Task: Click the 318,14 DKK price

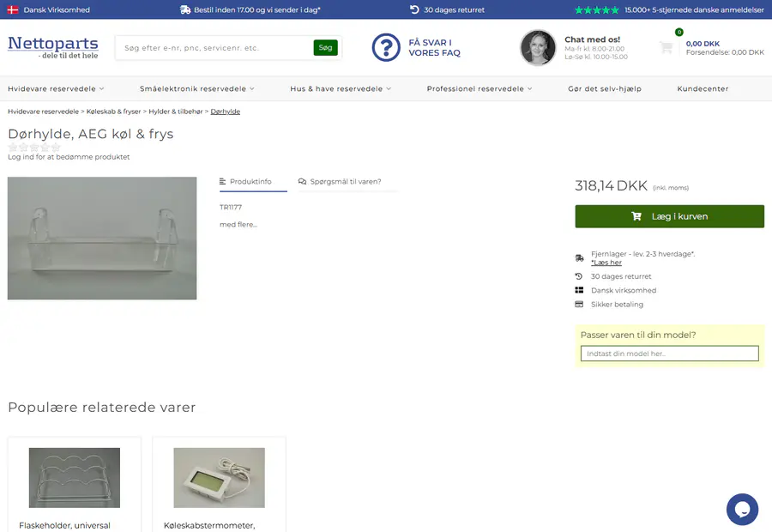Action: pyautogui.click(x=611, y=185)
